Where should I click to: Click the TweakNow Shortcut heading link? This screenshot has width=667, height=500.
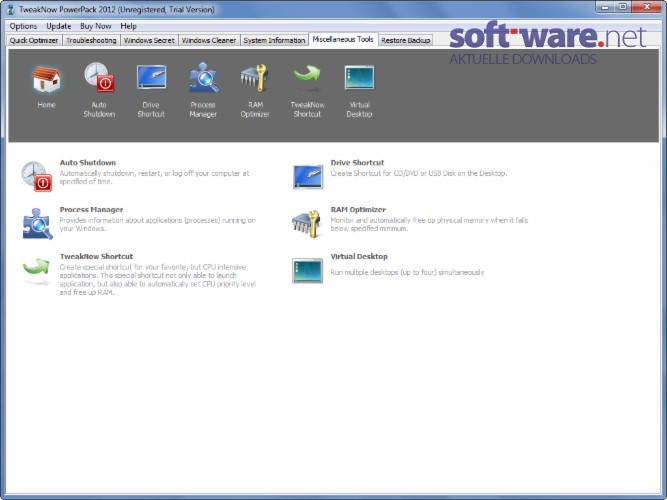coord(96,256)
